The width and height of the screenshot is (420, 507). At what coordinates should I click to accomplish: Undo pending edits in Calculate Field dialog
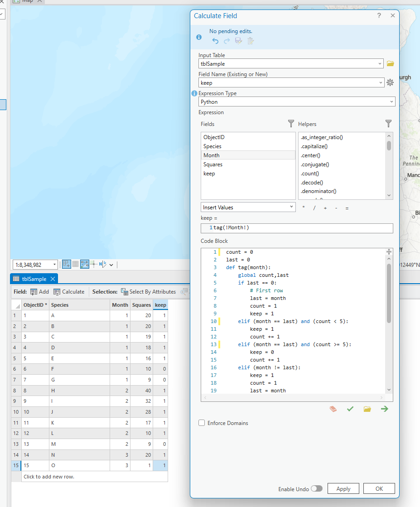[215, 40]
